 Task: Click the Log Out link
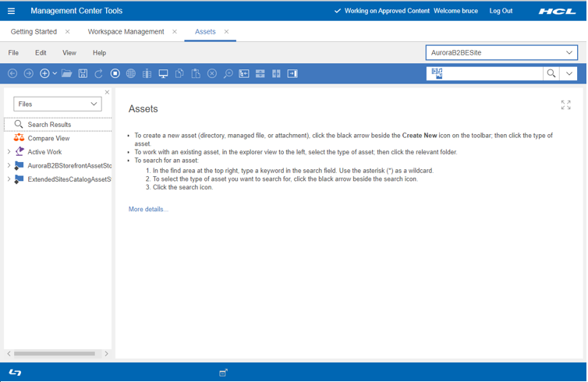[501, 11]
